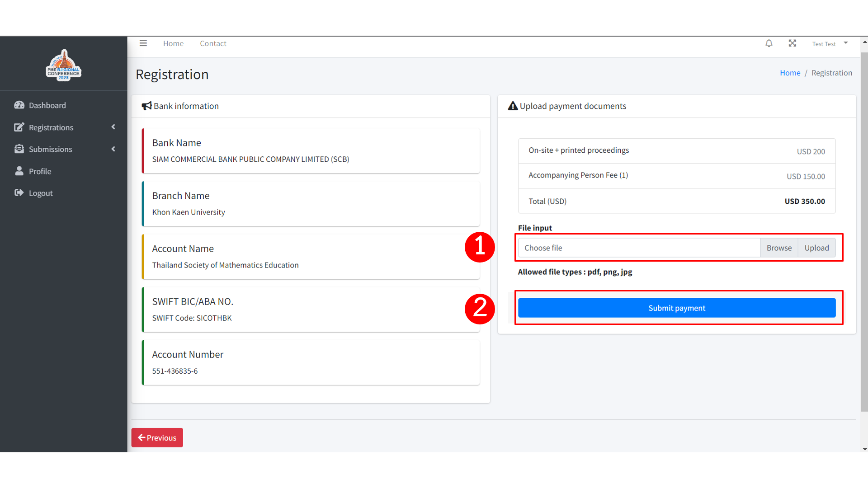Click the scrollbar up arrow
Image resolution: width=868 pixels, height=488 pixels.
coord(864,42)
